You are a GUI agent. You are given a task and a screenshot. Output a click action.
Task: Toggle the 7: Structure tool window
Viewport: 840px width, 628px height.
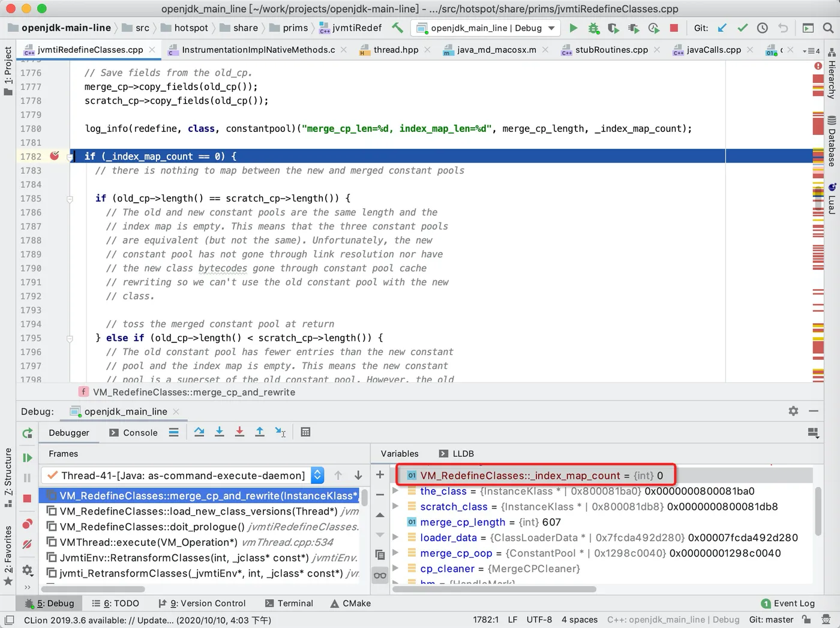coord(8,477)
